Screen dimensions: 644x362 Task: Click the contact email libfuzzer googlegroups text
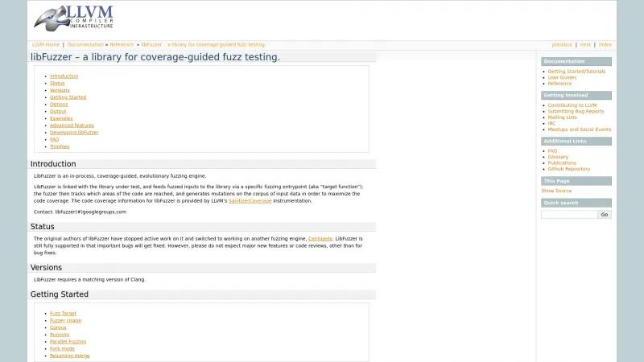click(91, 212)
